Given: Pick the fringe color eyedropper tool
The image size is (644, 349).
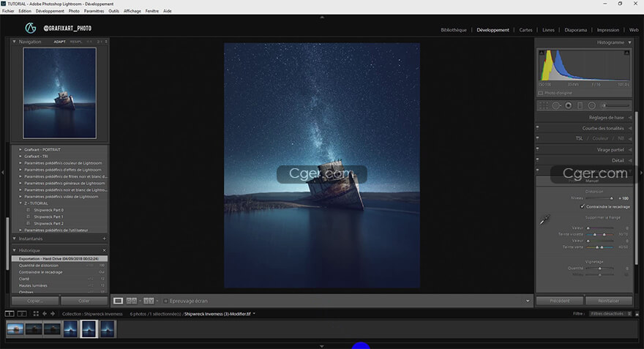Looking at the screenshot, I should click(544, 219).
